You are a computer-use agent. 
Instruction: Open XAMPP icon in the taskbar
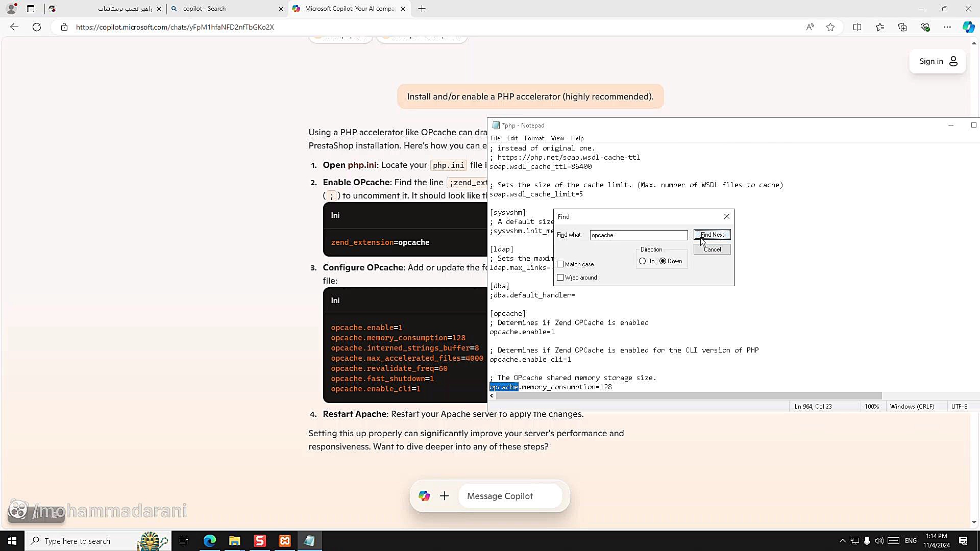pos(285,541)
